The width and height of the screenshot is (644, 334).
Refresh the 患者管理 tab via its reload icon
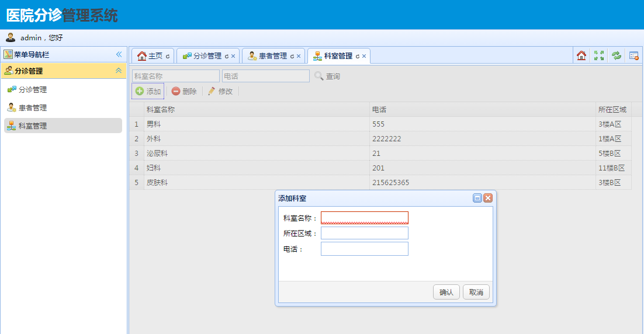(292, 56)
